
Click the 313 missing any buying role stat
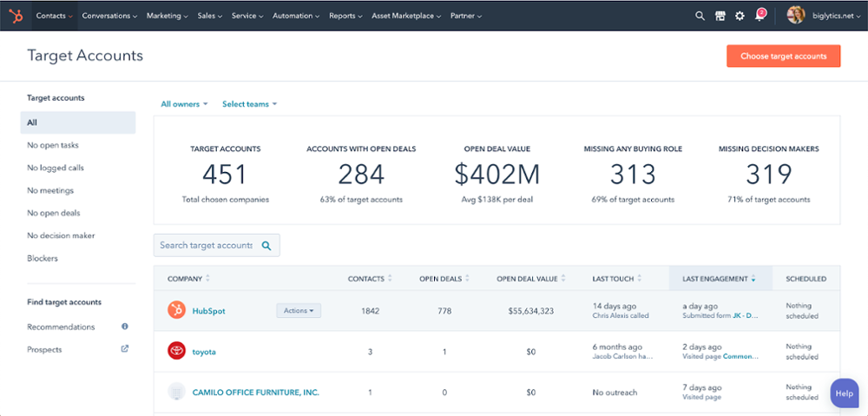point(633,175)
